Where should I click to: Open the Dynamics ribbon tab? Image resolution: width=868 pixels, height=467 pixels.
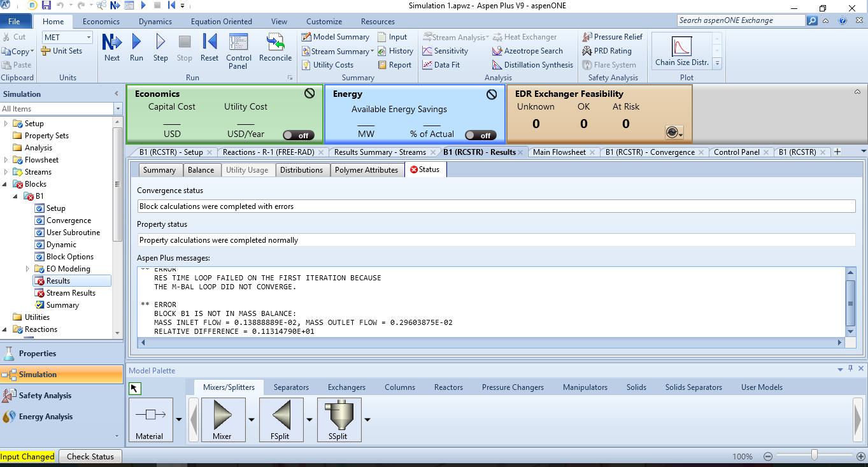[155, 22]
